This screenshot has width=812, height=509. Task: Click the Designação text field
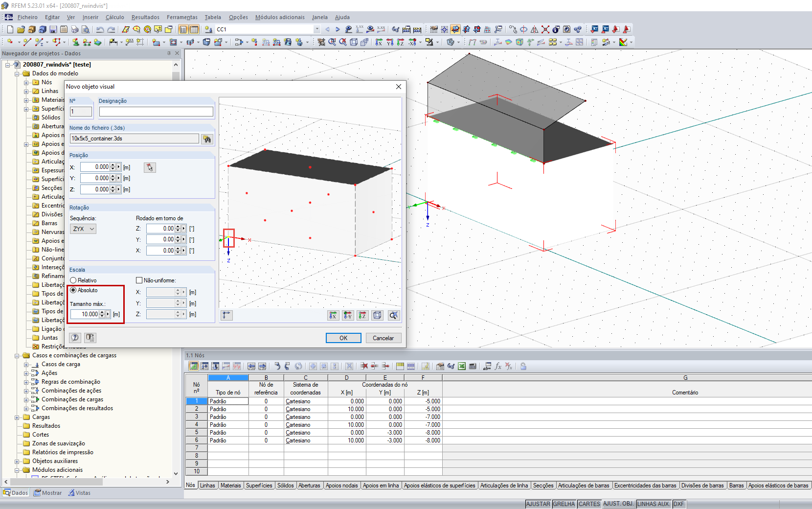(156, 112)
